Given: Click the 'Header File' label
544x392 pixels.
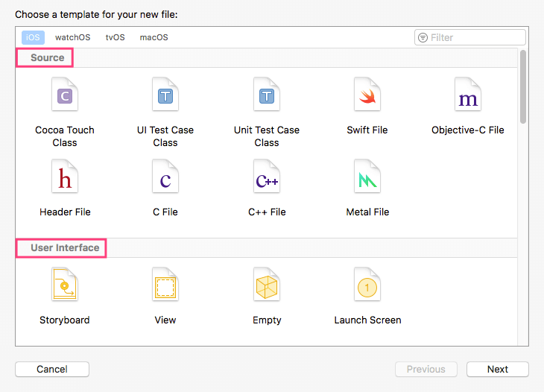Looking at the screenshot, I should [65, 212].
